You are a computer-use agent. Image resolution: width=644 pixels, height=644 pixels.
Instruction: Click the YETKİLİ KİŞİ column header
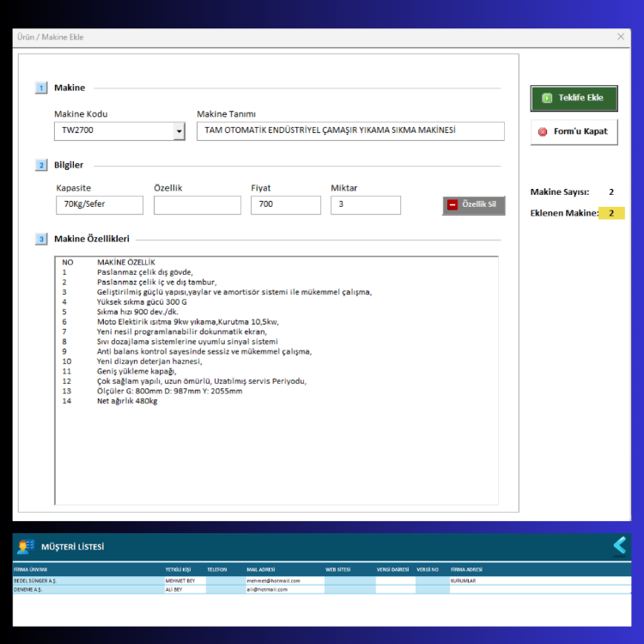pos(178,569)
